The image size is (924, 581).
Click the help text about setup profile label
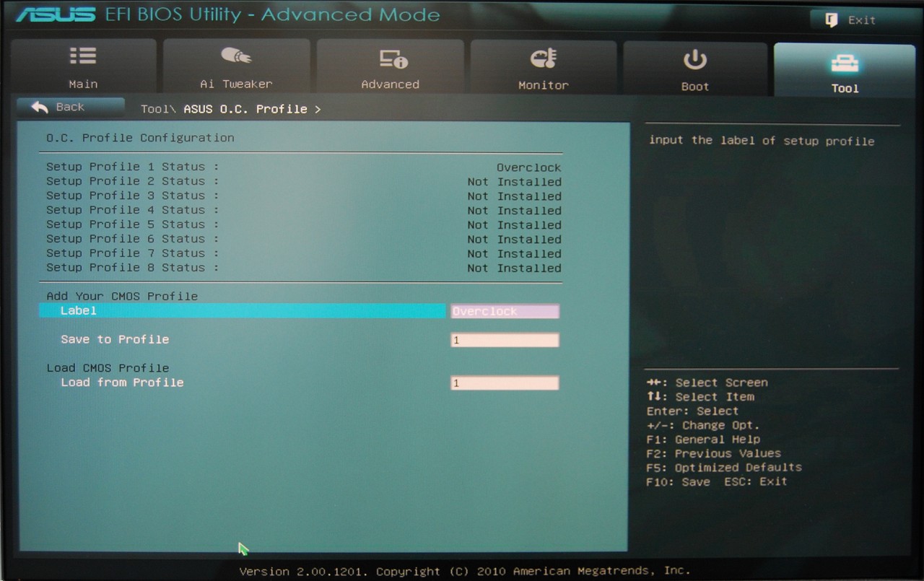coord(762,141)
